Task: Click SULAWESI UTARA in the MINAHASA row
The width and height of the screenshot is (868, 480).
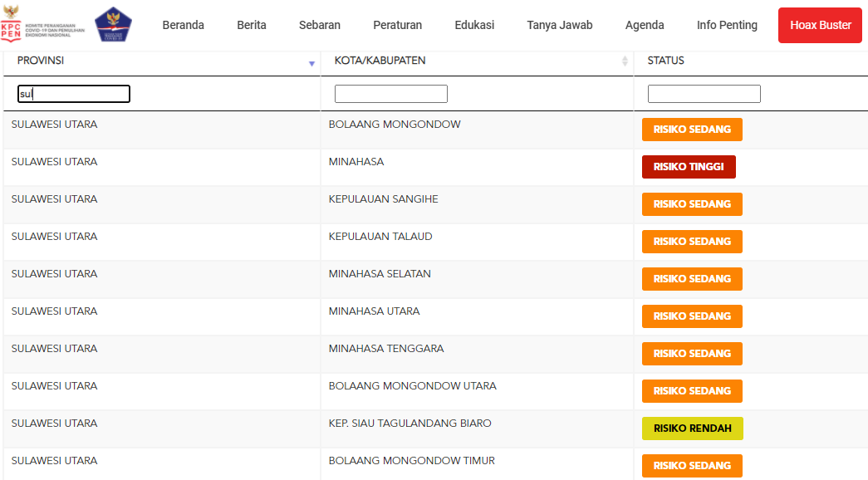Action: [x=54, y=162]
